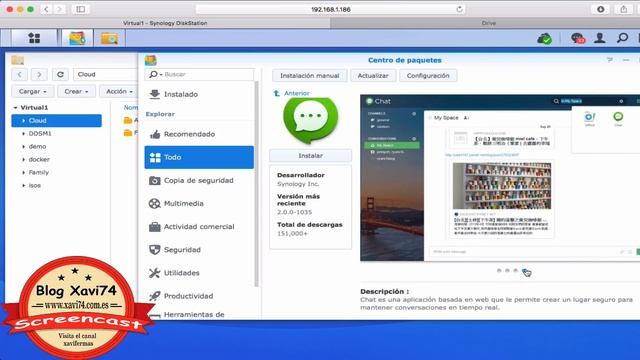
Task: Select Todo category
Action: click(x=199, y=157)
